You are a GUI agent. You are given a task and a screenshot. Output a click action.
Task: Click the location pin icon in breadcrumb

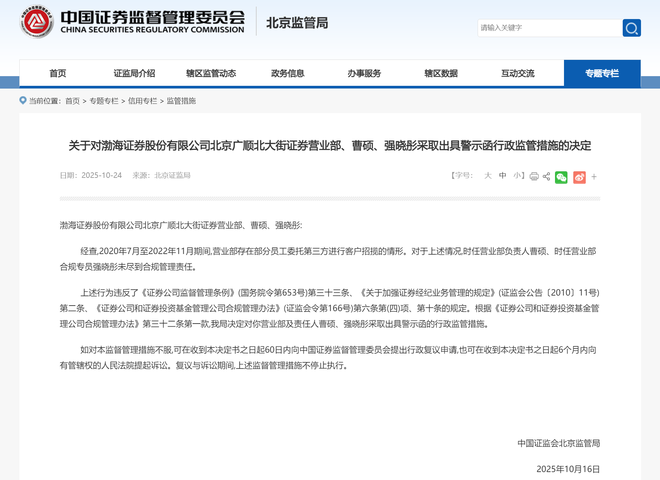23,101
